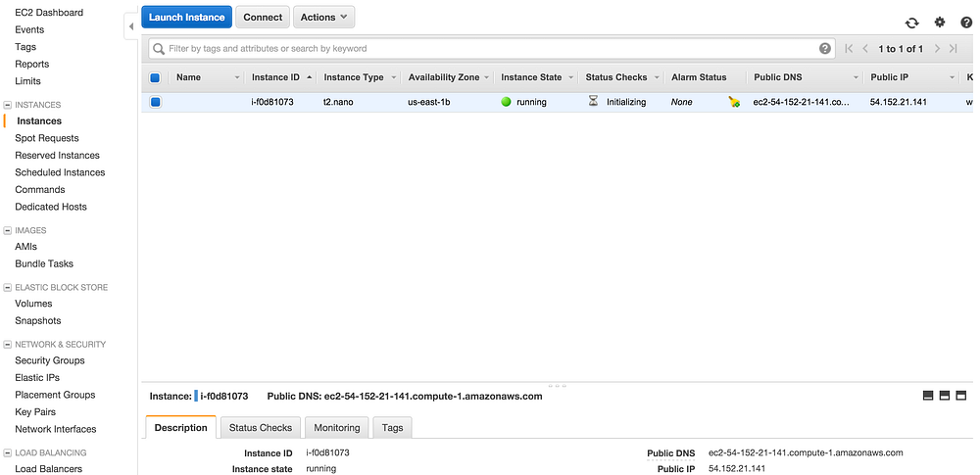Viewport: 980px width, 475px height.
Task: Go to the next page of results
Action: point(937,48)
